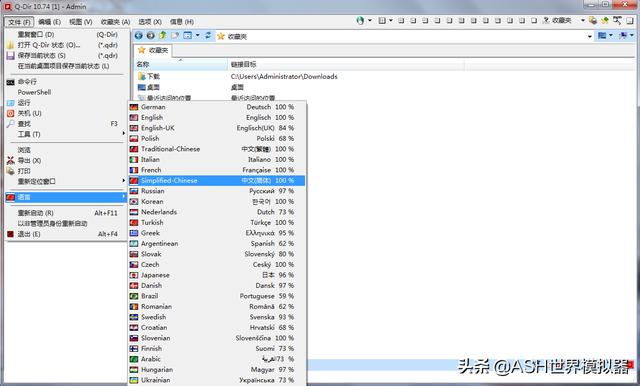
Task: Choose 查找 F3 menu entry
Action: coord(65,124)
